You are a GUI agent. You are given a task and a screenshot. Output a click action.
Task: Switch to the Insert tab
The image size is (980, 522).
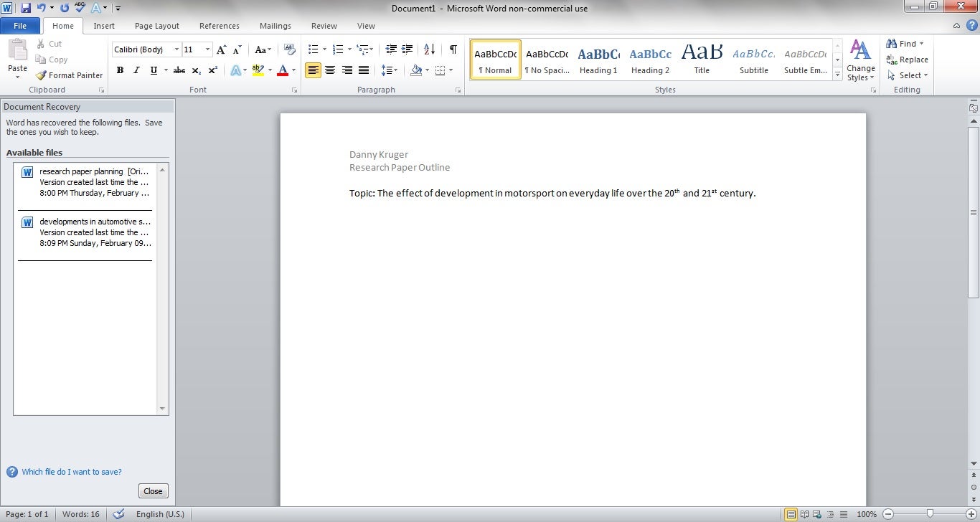pyautogui.click(x=104, y=26)
